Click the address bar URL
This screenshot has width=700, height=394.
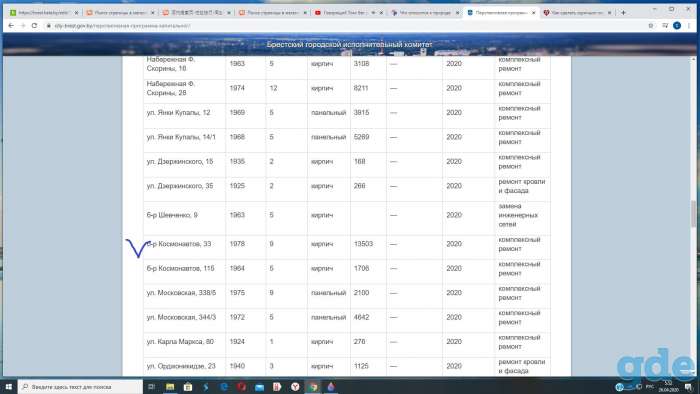pyautogui.click(x=122, y=26)
